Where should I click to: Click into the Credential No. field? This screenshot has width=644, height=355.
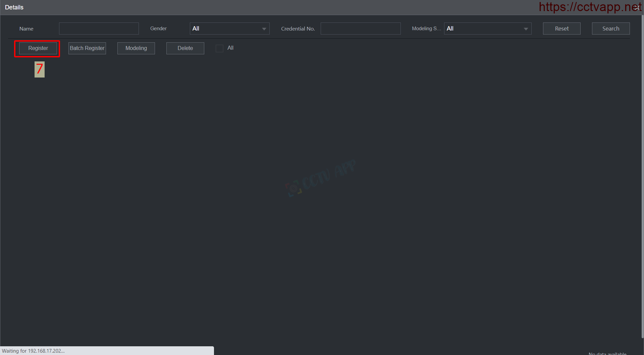pos(361,29)
